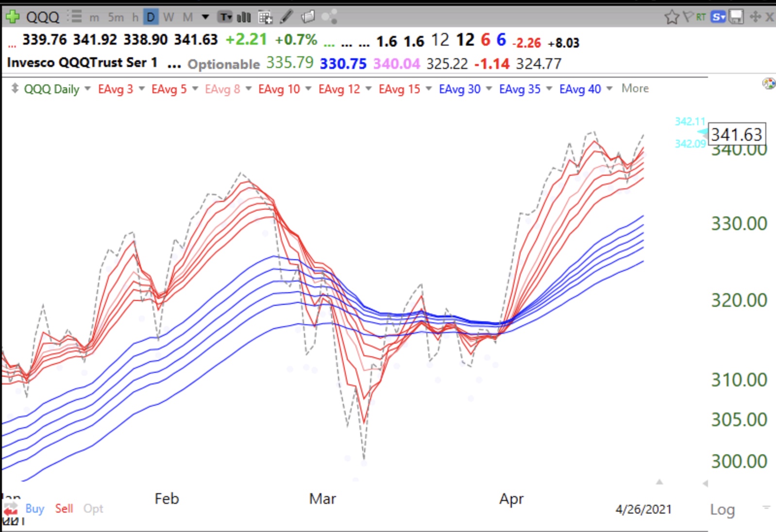The width and height of the screenshot is (776, 532).
Task: Click the green RT real-time indicator
Action: point(701,17)
